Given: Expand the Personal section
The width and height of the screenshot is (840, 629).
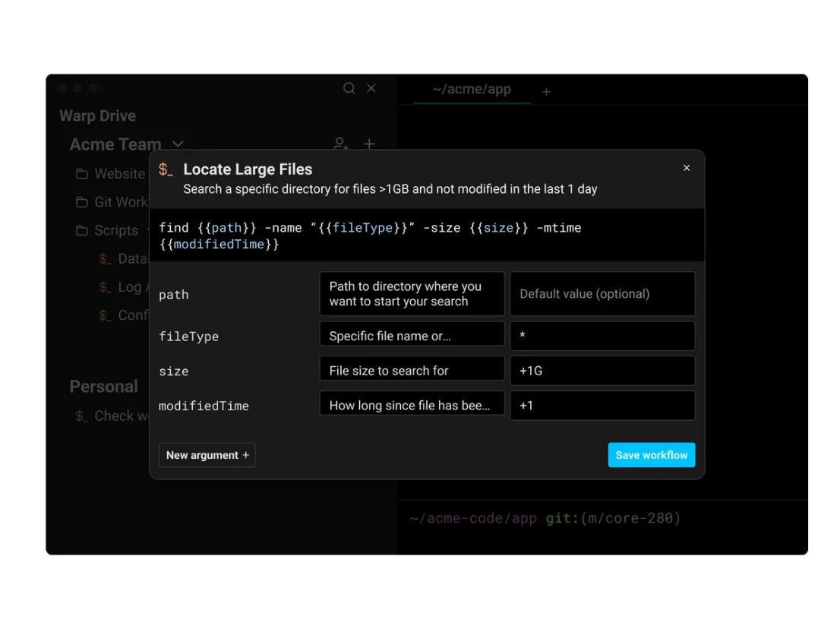Looking at the screenshot, I should [x=104, y=387].
